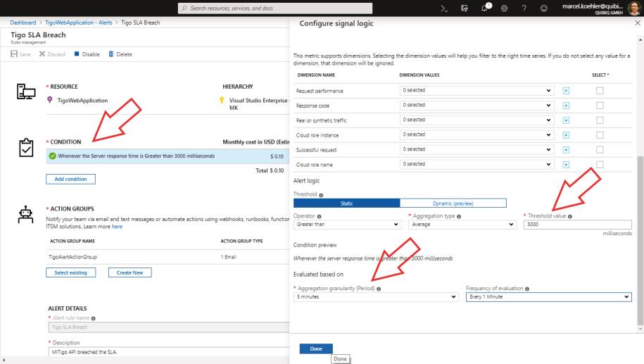Open the help question mark icon
This screenshot has width=644, height=364.
(x=524, y=8)
